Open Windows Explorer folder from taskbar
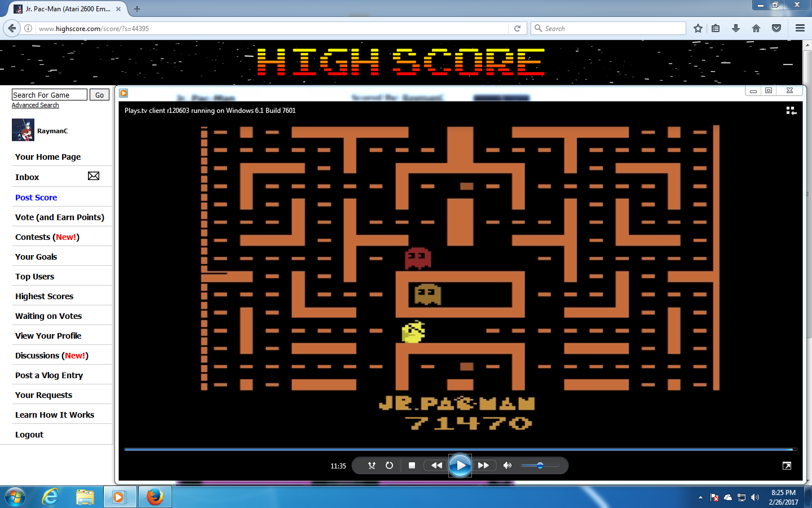The height and width of the screenshot is (508, 812). pos(85,497)
